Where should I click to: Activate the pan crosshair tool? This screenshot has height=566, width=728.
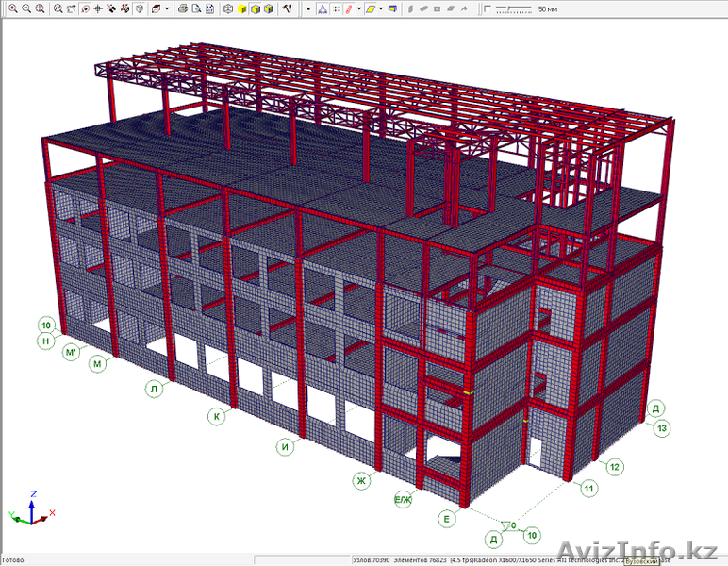point(99,8)
